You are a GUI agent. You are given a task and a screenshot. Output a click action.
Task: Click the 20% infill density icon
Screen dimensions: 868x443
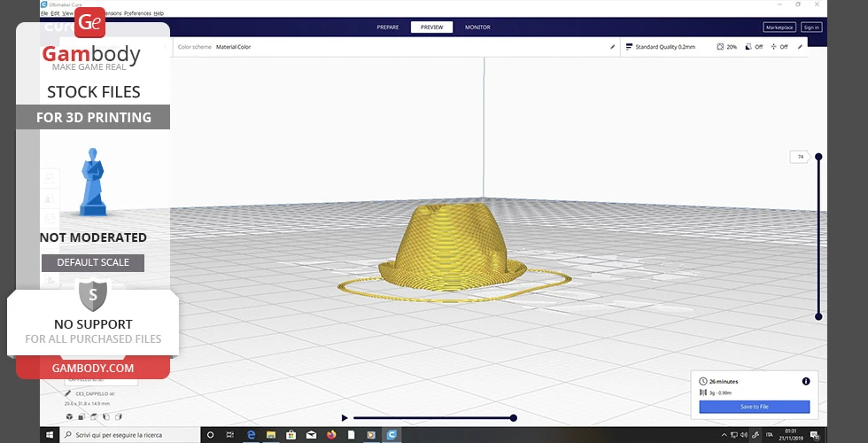(720, 47)
